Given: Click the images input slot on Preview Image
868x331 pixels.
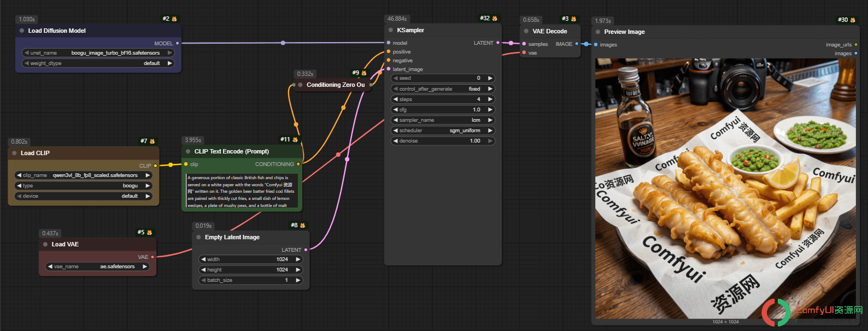Looking at the screenshot, I should click(x=596, y=45).
